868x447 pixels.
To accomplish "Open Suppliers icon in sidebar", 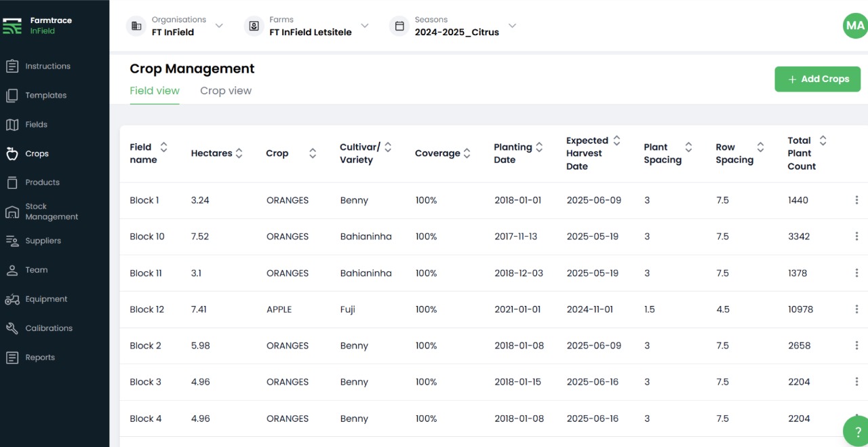I will (x=12, y=241).
